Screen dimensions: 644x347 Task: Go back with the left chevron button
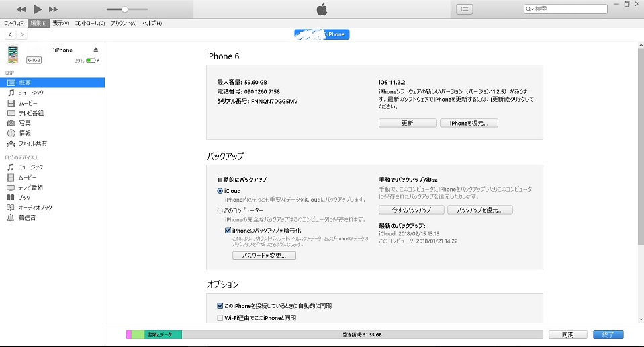(11, 34)
